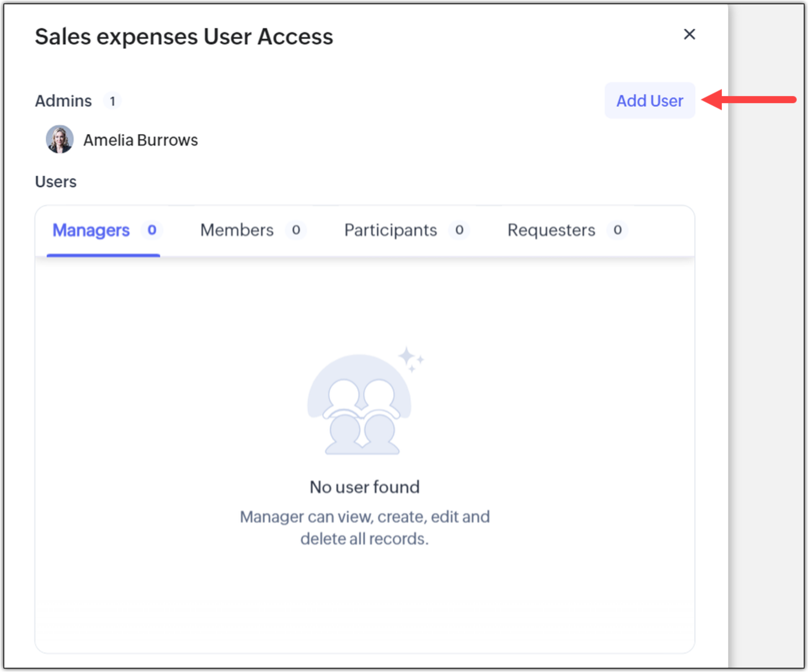Switch to the Managers tab

91,230
